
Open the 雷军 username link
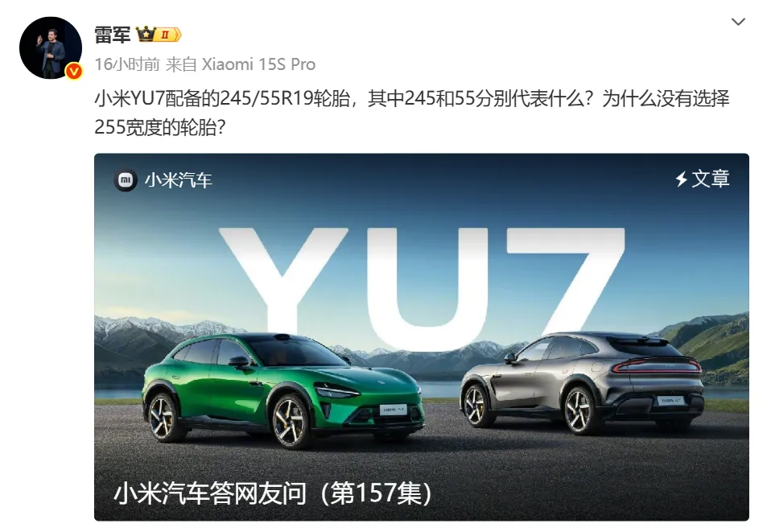(x=113, y=35)
